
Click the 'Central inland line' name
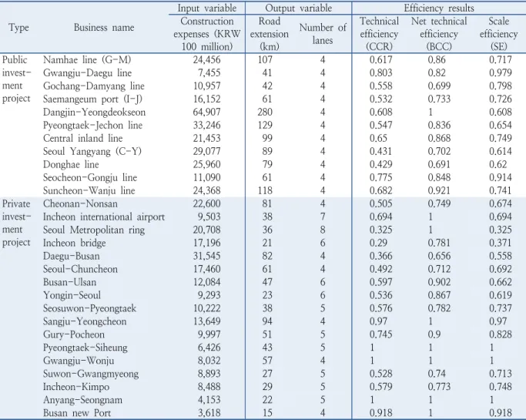tap(83, 138)
